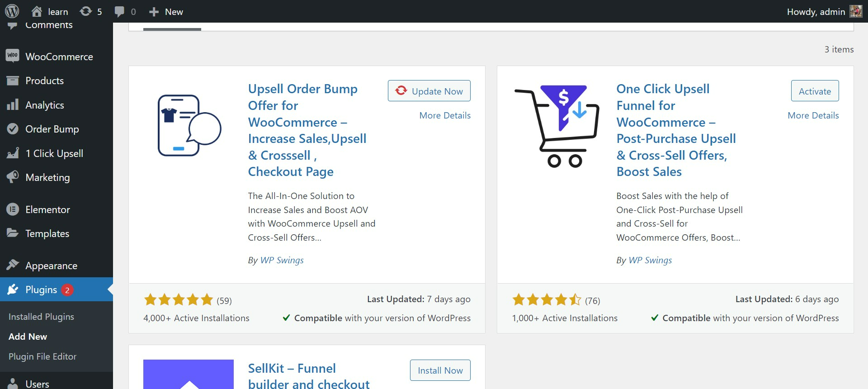868x389 pixels.
Task: Go to Installed Plugins submenu
Action: pyautogui.click(x=41, y=317)
